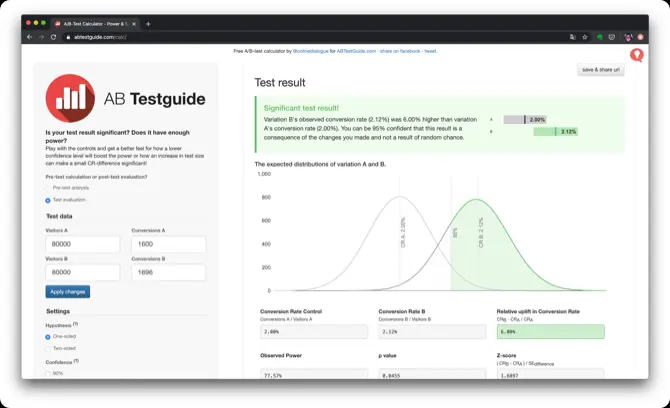This screenshot has width=670, height=408.
Task: Click the save & share url button
Action: coord(600,70)
